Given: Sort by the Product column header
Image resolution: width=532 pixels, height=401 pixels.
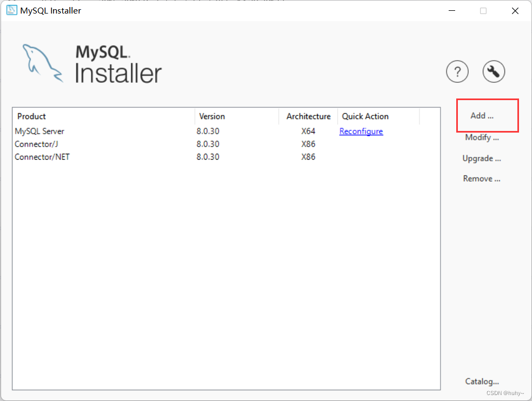Looking at the screenshot, I should 103,116.
